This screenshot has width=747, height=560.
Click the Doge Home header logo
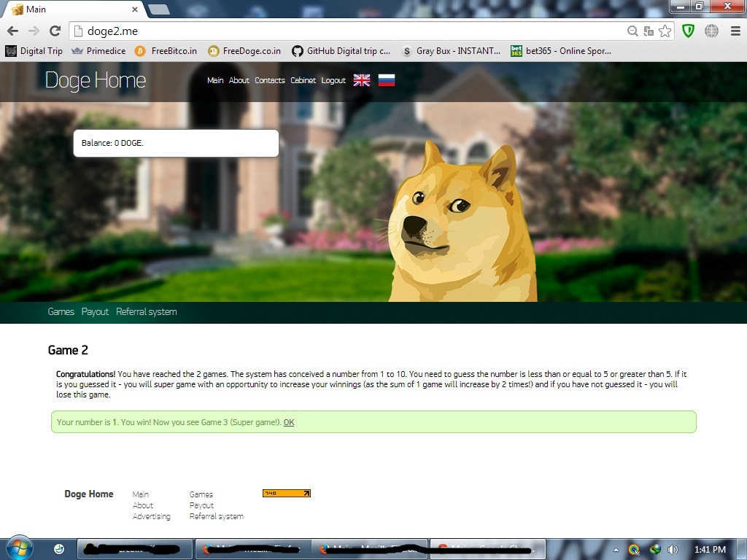pyautogui.click(x=96, y=80)
